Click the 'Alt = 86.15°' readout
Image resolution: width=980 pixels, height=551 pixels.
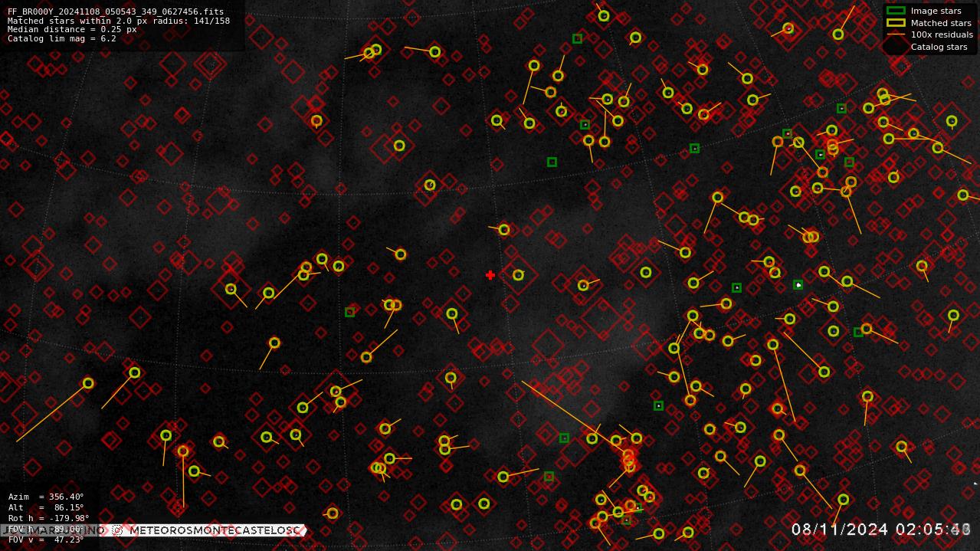click(46, 507)
